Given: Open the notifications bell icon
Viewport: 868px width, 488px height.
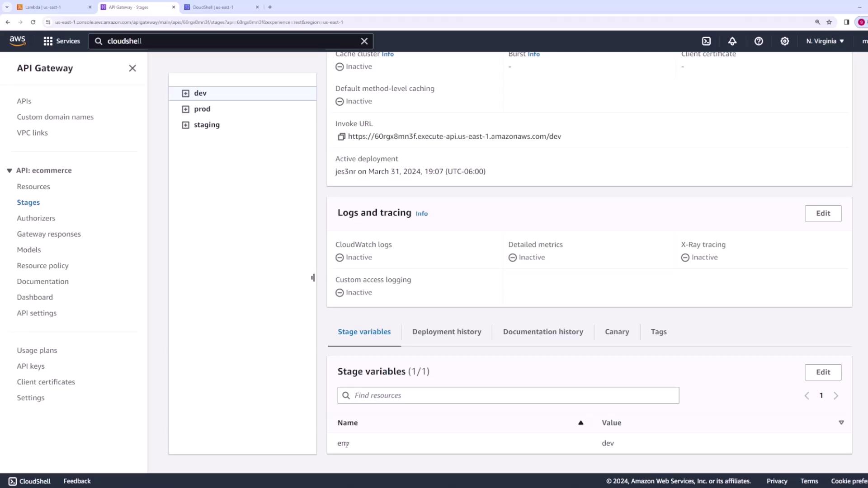Looking at the screenshot, I should pyautogui.click(x=732, y=41).
